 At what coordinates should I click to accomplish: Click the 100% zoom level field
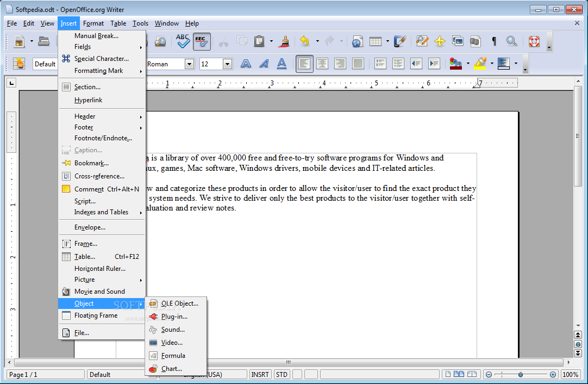[570, 375]
